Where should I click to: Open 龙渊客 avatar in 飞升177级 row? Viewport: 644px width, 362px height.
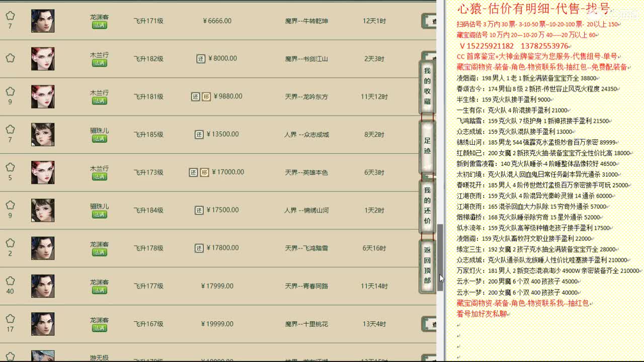tap(43, 286)
